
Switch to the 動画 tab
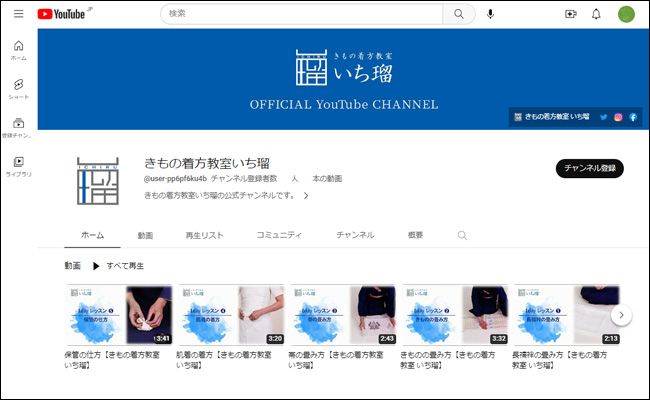pos(145,235)
